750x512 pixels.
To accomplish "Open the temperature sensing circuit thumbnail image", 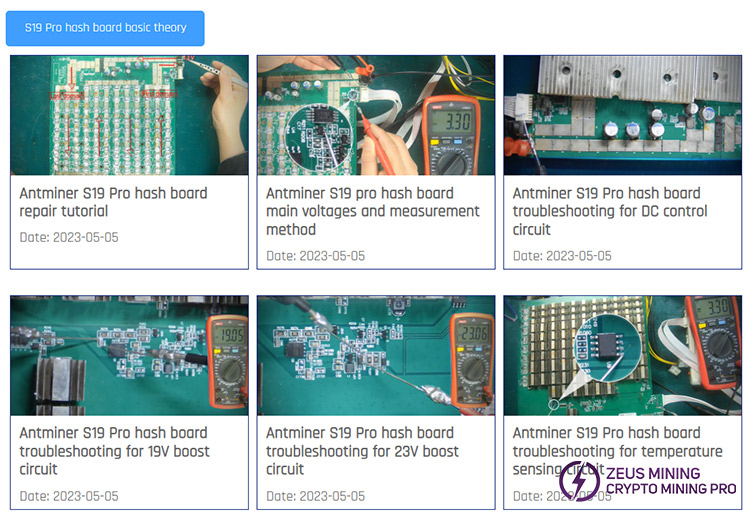I will pos(623,356).
